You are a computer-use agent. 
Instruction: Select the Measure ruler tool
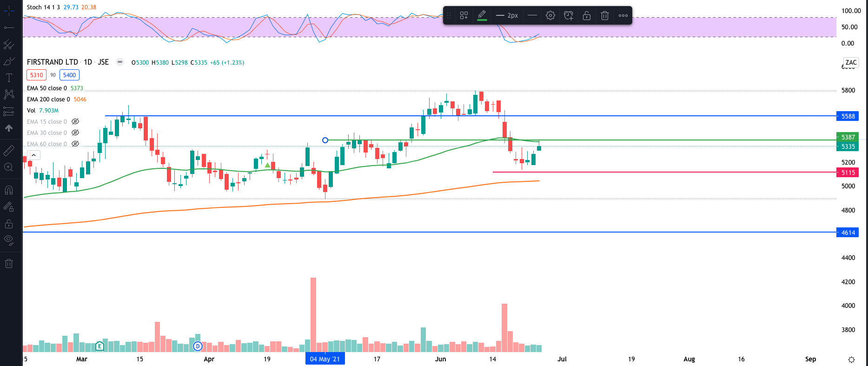pyautogui.click(x=9, y=150)
